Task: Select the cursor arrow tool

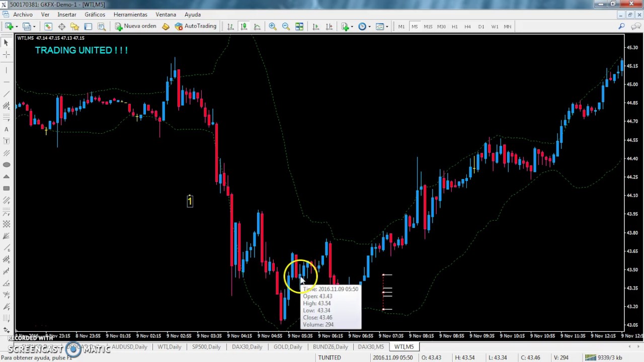Action: [6, 43]
